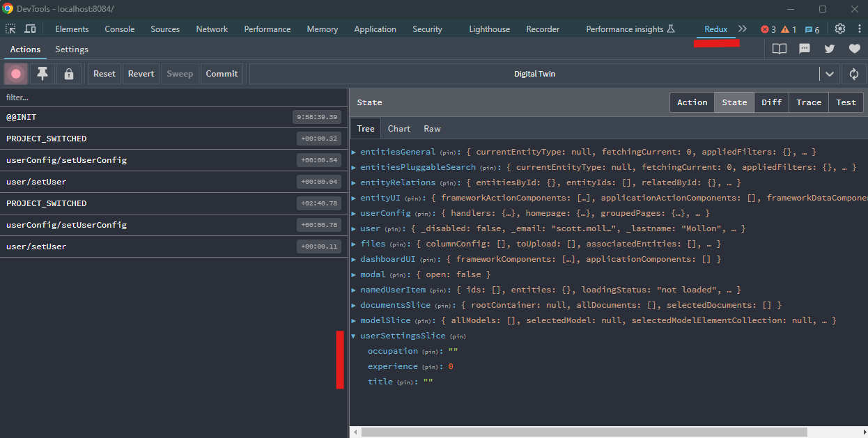Select the Chart view tab

[399, 128]
